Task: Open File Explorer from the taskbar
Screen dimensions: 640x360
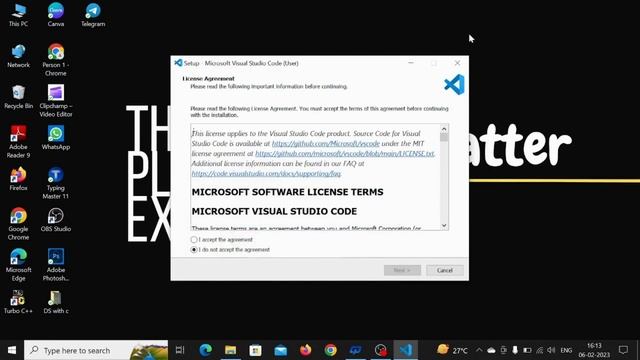Action: pyautogui.click(x=231, y=350)
